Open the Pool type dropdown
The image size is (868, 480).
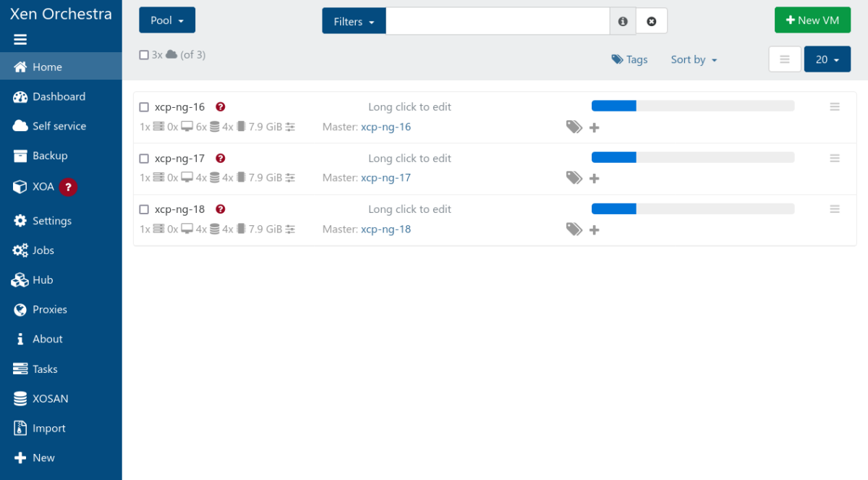tap(166, 20)
